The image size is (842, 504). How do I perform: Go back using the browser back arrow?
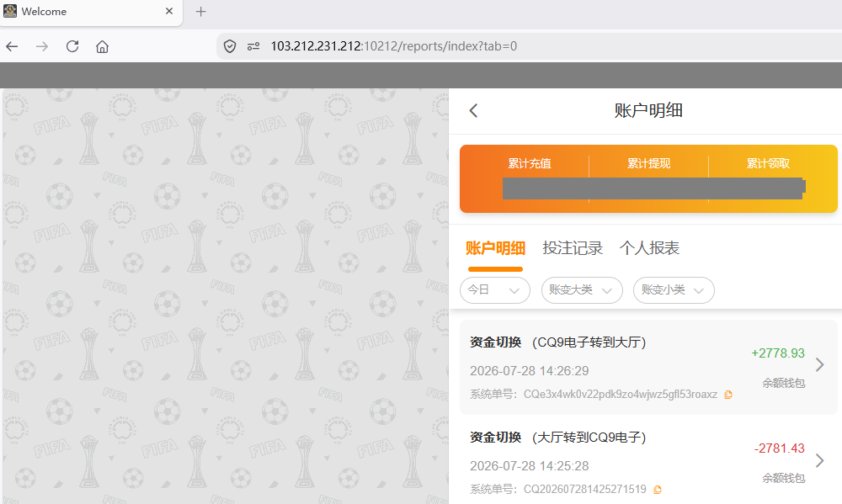pos(12,46)
